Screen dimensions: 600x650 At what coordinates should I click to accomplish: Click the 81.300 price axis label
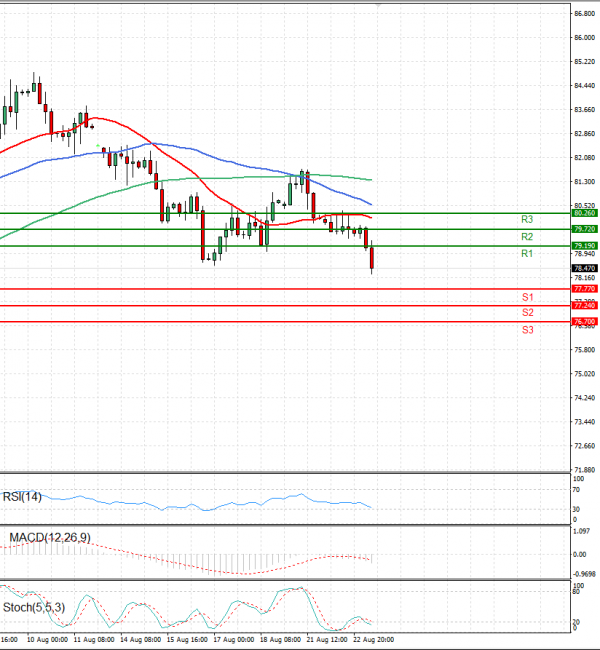[x=584, y=182]
